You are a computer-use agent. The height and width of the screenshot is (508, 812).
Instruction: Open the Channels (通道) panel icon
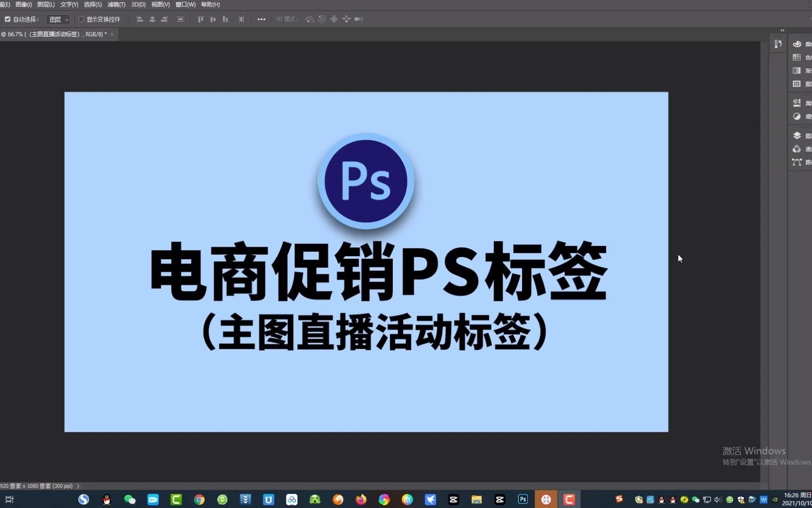[x=797, y=149]
